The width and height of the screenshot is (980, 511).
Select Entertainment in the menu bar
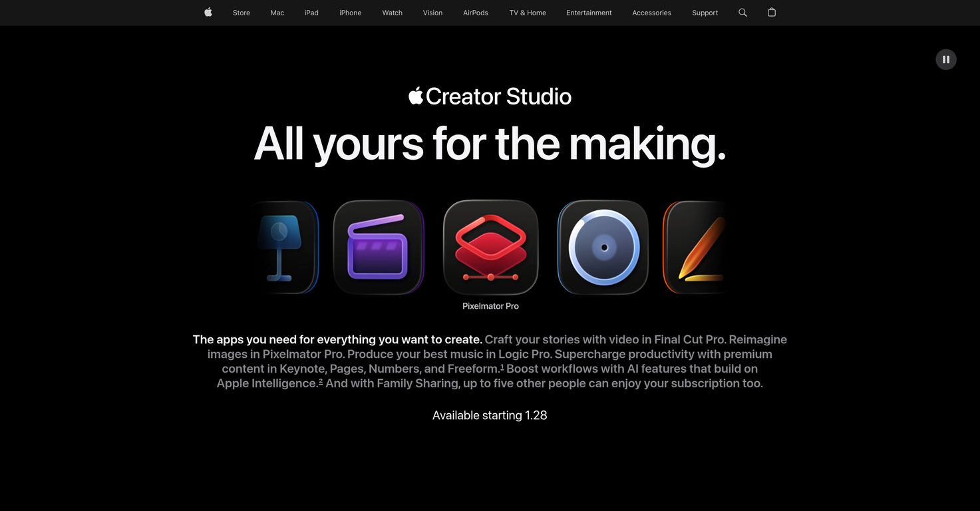click(588, 13)
